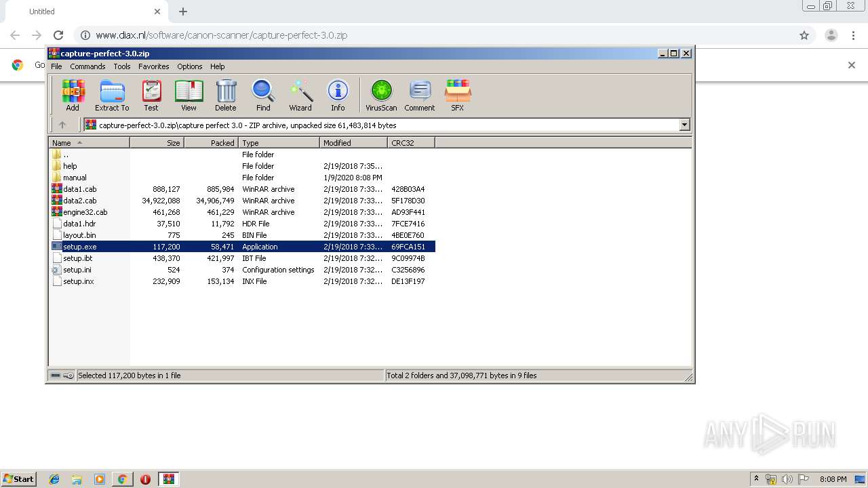Screen dimensions: 868x488
Task: Show hidden tray icons arrow
Action: (756, 479)
